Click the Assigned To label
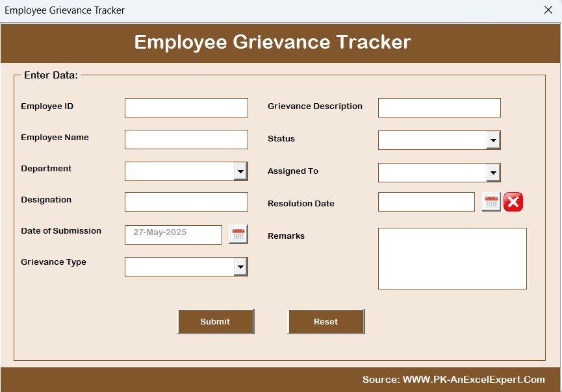The image size is (562, 392). coord(293,171)
